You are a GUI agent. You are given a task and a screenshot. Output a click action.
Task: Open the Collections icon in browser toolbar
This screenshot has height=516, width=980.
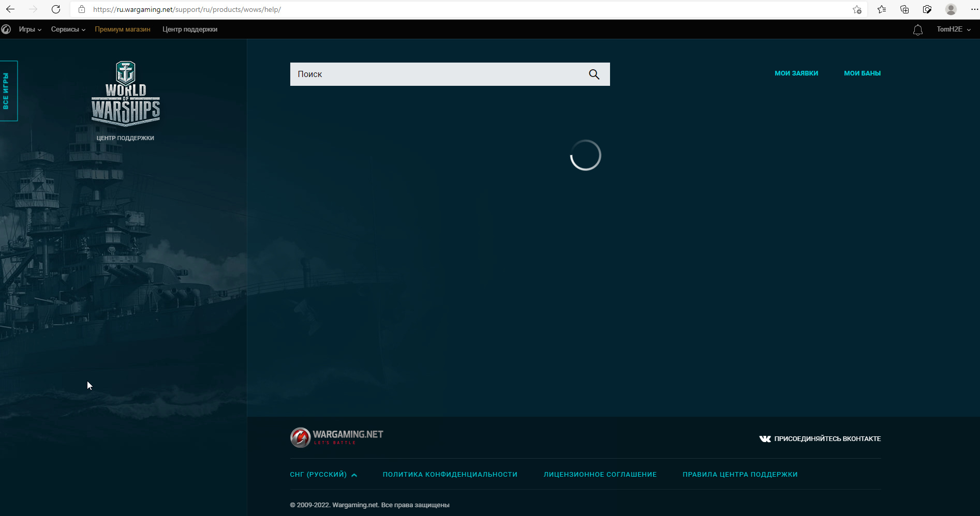(904, 9)
